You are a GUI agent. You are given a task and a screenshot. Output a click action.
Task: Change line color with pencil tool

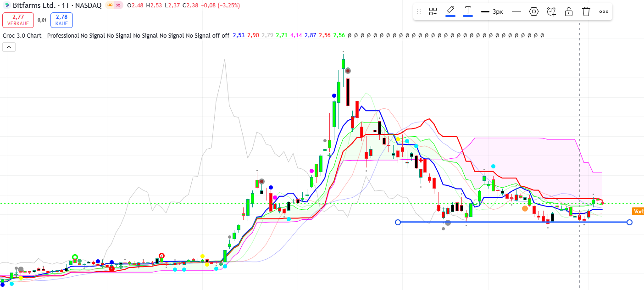tap(450, 11)
